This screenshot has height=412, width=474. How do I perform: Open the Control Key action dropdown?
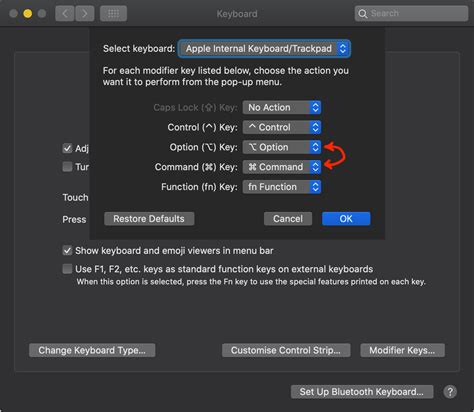(x=282, y=127)
